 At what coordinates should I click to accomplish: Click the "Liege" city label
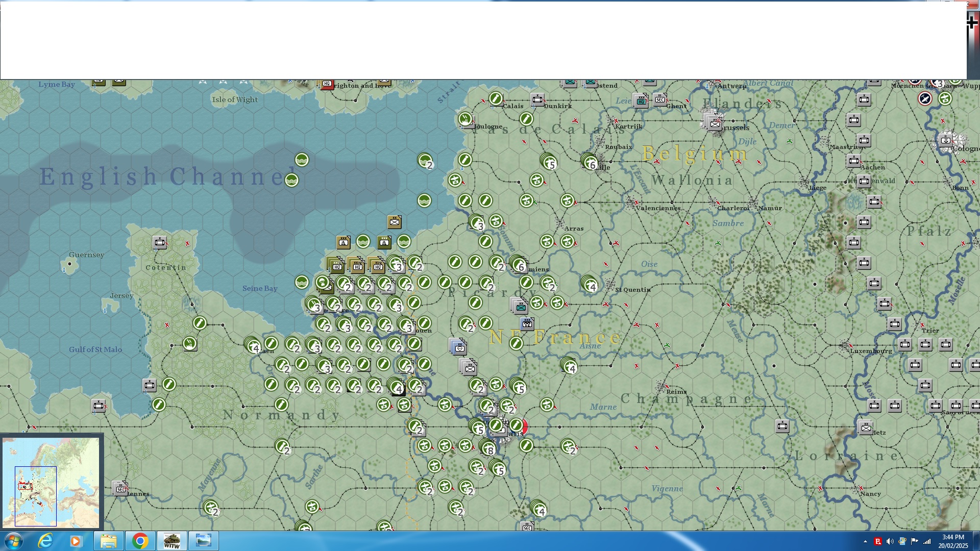(818, 188)
